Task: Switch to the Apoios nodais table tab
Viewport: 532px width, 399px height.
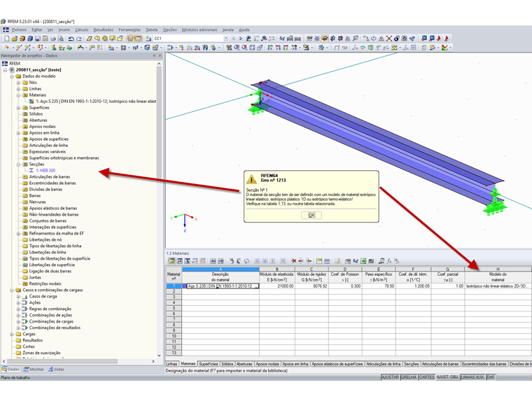Action: pos(267,364)
